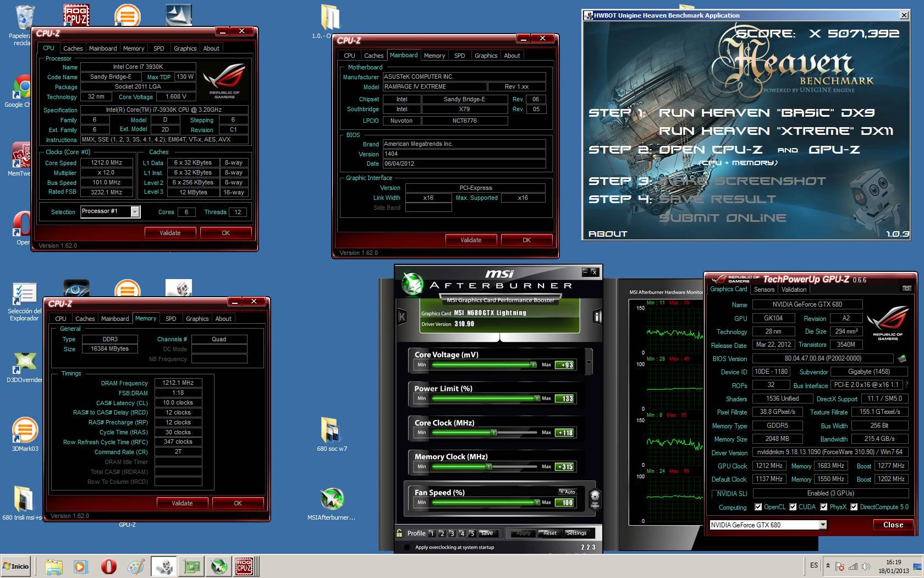Image resolution: width=924 pixels, height=578 pixels.
Task: Switch to Sensors tab in GPU-Z
Action: pyautogui.click(x=764, y=290)
